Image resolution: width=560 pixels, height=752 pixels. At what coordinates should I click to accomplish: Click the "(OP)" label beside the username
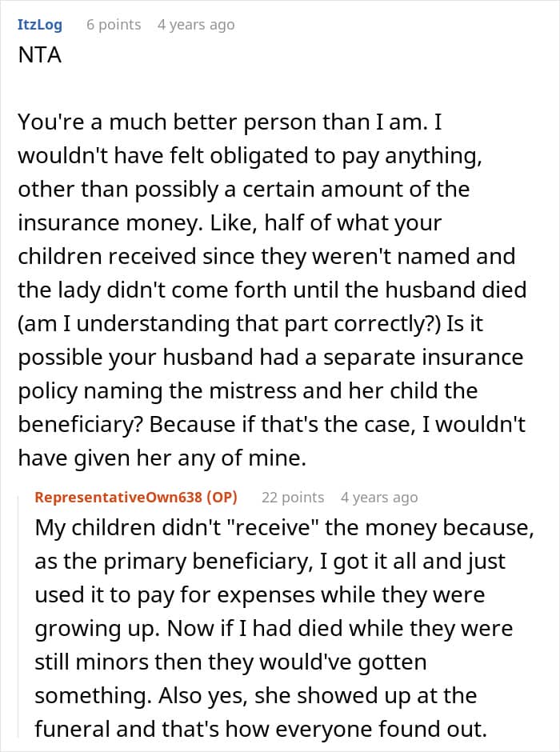pos(222,497)
